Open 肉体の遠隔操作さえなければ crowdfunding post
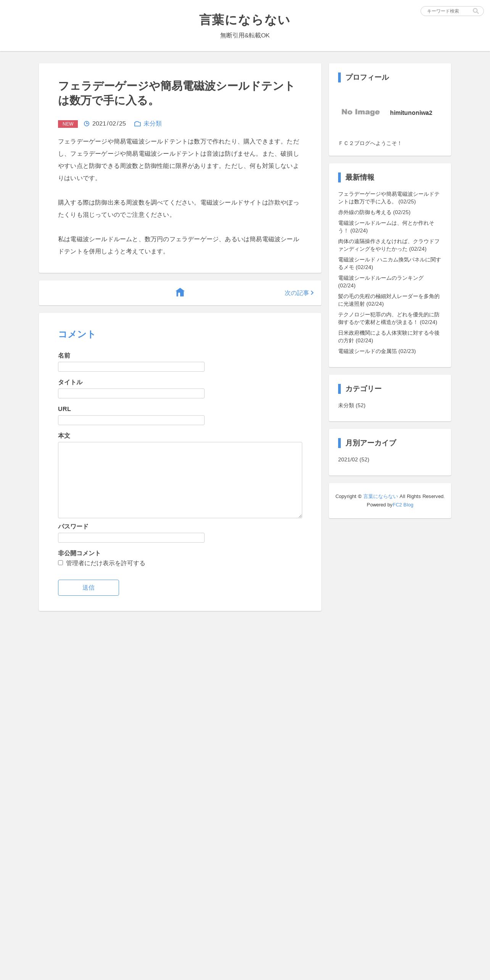Screen dimensions: 490x980 389,245
